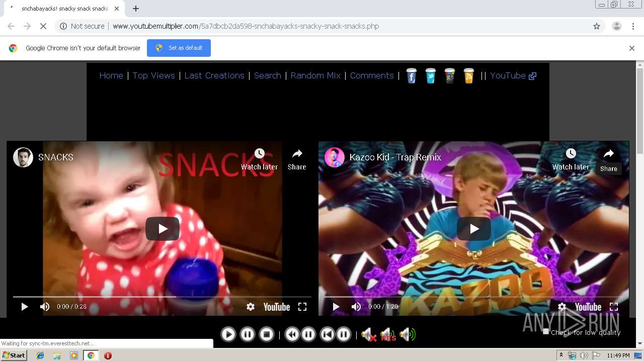Screen dimensions: 644x362
Task: Click the skip-to-start button in the bottom bar
Action: click(327, 334)
